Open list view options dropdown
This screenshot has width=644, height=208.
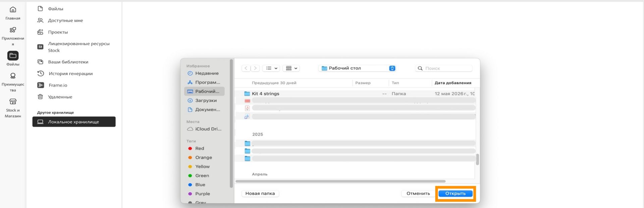pyautogui.click(x=271, y=68)
